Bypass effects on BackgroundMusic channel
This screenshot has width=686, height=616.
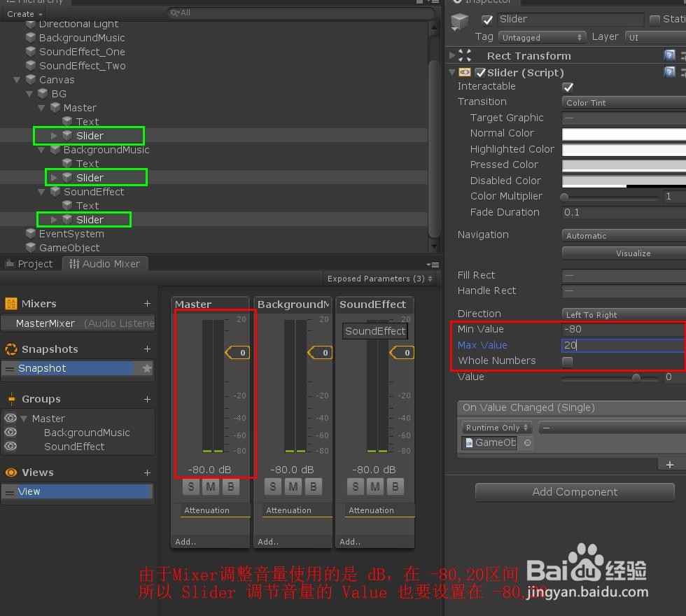[x=314, y=486]
